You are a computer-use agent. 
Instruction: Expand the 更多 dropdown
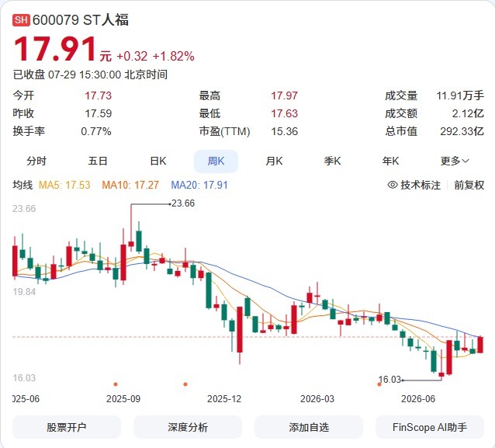tap(455, 161)
